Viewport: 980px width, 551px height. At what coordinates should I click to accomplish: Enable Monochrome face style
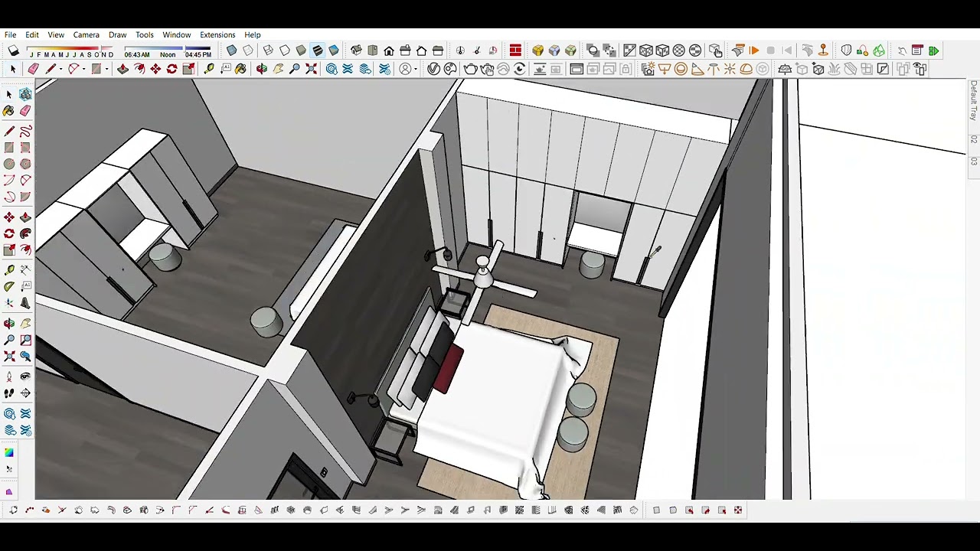334,51
